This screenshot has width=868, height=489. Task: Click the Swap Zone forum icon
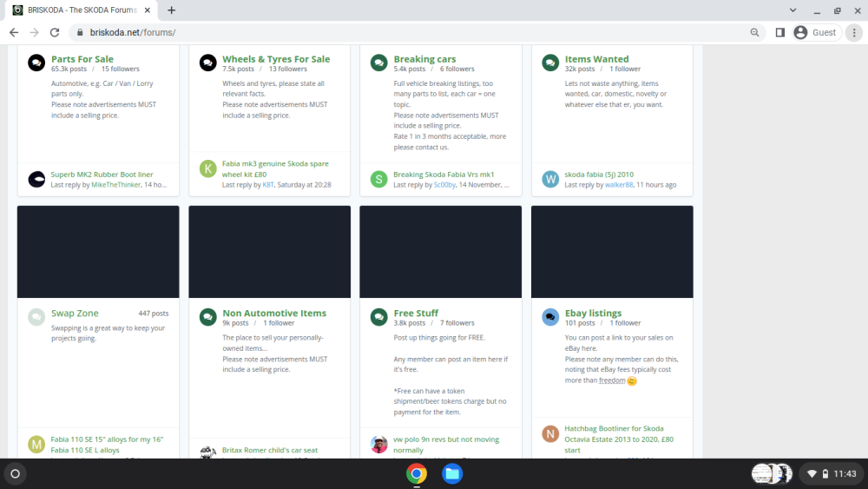coord(36,317)
